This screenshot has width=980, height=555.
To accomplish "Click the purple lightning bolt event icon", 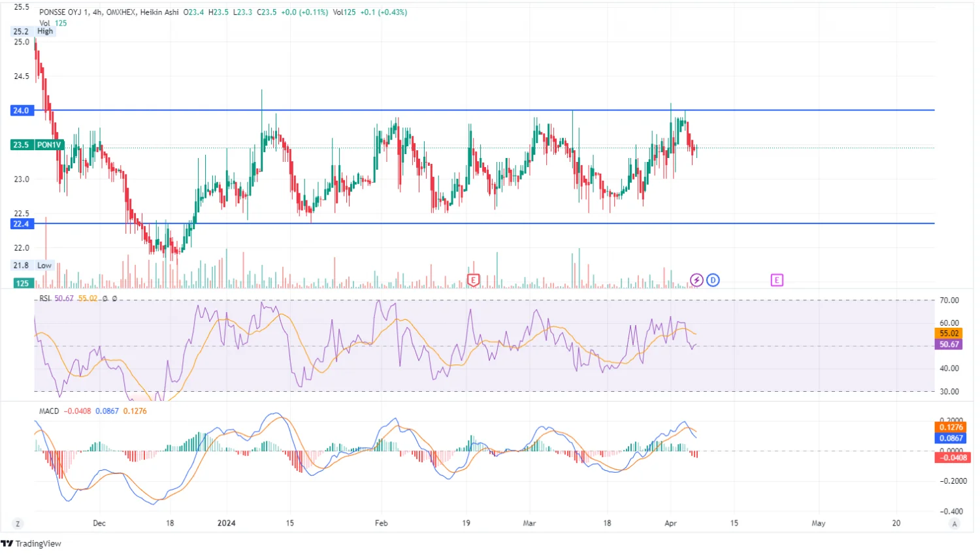I will point(696,280).
